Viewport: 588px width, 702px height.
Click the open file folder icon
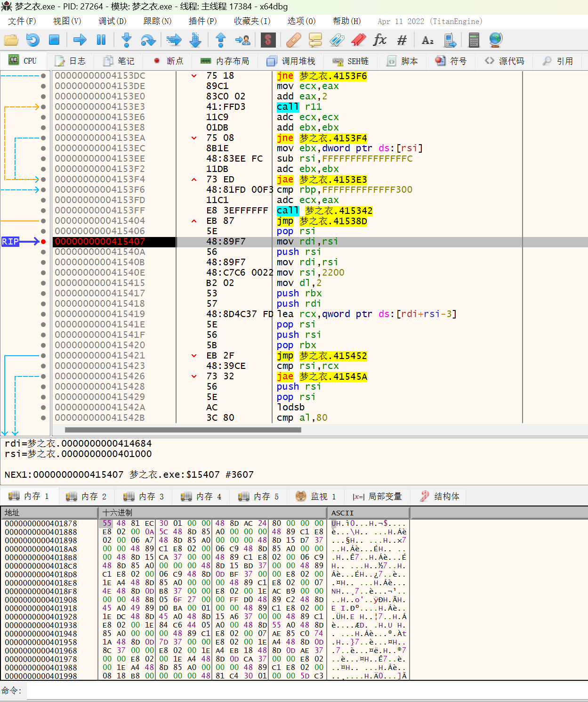11,40
